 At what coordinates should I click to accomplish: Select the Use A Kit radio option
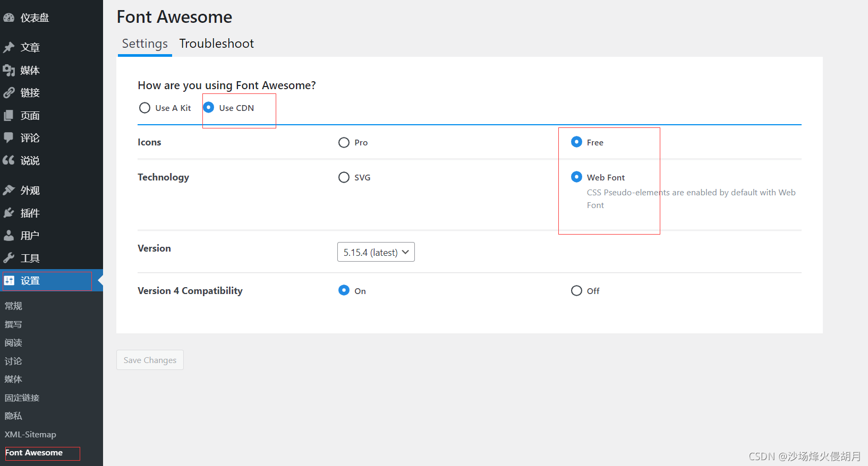point(144,108)
